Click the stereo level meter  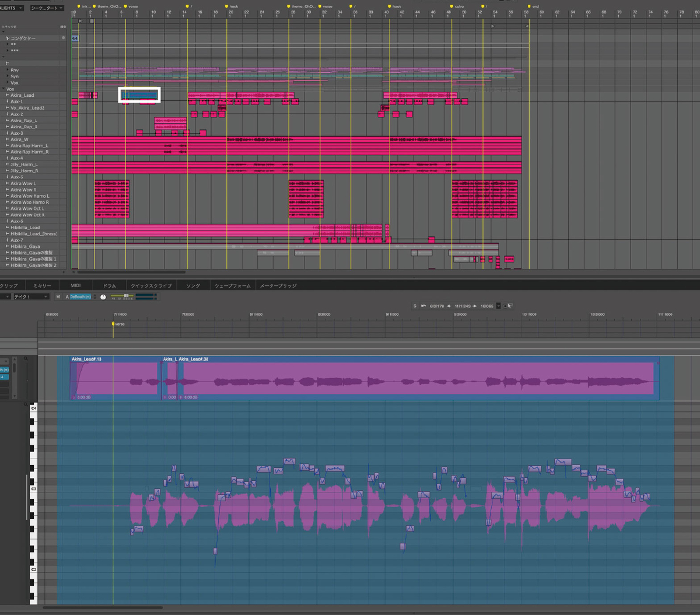point(146,297)
